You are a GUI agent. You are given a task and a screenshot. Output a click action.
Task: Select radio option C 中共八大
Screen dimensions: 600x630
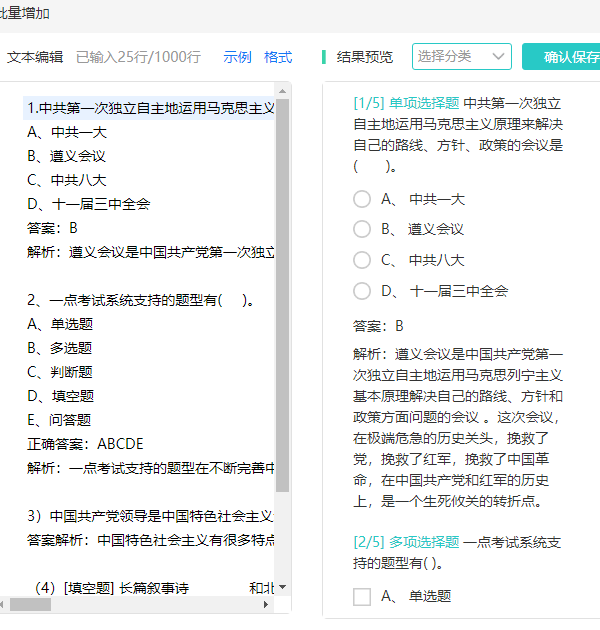pyautogui.click(x=362, y=260)
